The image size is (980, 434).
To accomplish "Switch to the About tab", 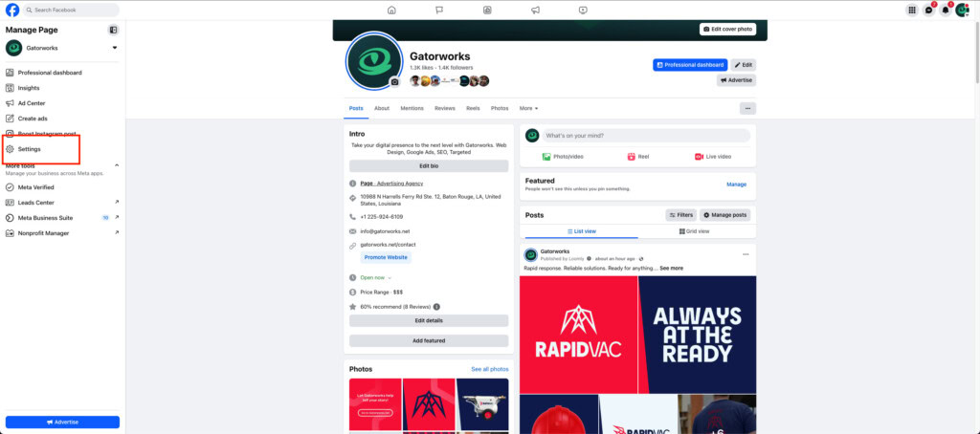I will point(382,108).
